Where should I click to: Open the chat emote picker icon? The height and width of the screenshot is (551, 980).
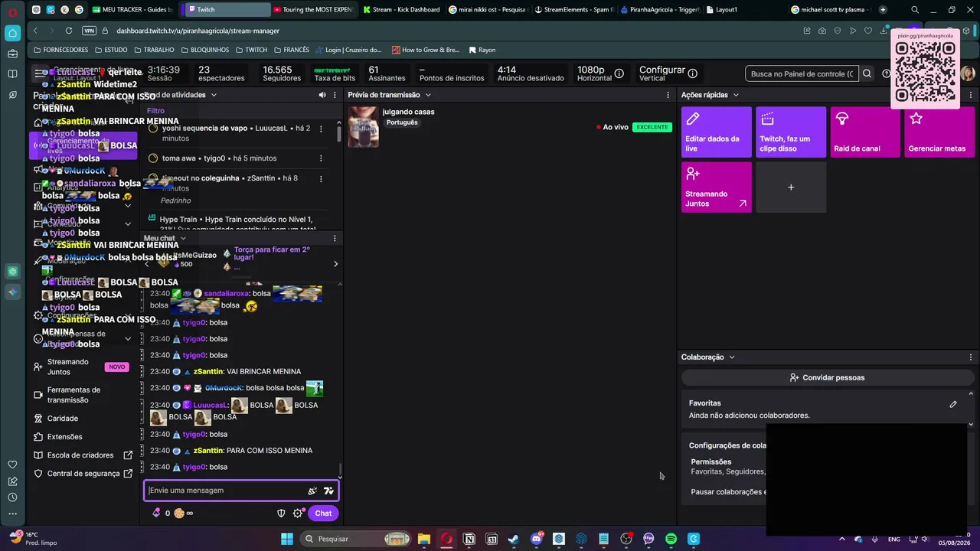point(328,491)
